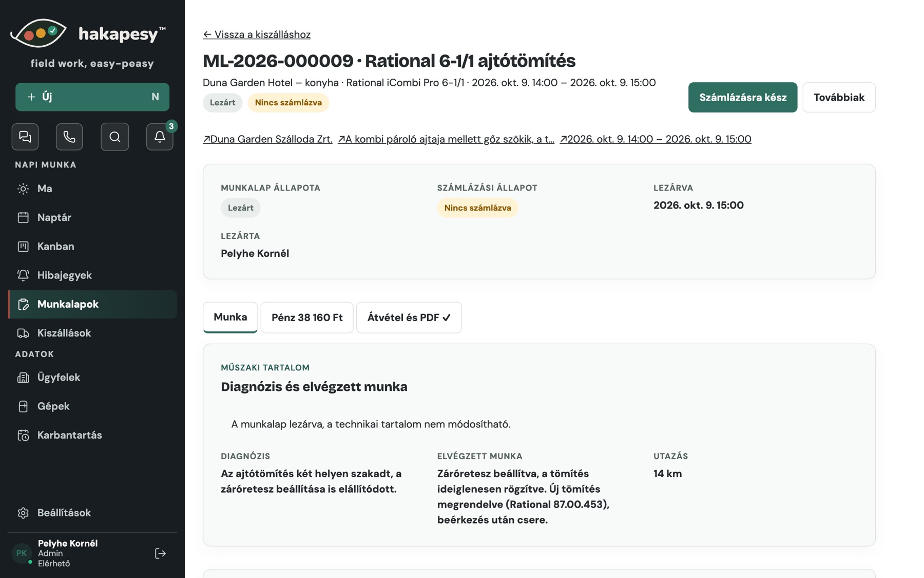Click Nincs számlázva badge under the title
Image resolution: width=924 pixels, height=578 pixels.
(x=288, y=103)
